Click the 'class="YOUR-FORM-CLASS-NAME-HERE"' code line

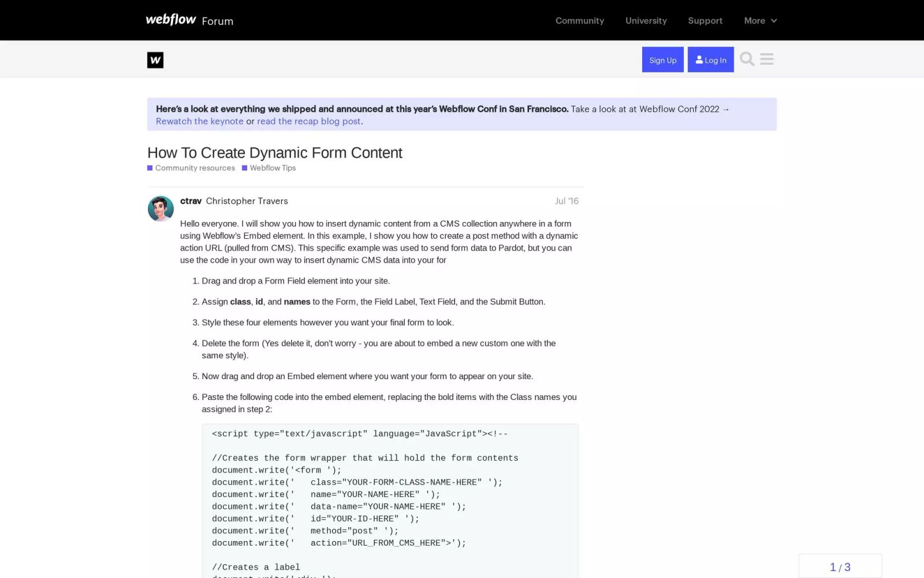[357, 482]
